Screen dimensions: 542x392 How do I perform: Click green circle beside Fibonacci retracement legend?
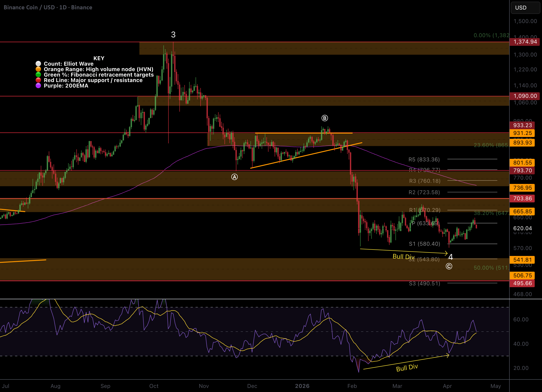pyautogui.click(x=38, y=75)
